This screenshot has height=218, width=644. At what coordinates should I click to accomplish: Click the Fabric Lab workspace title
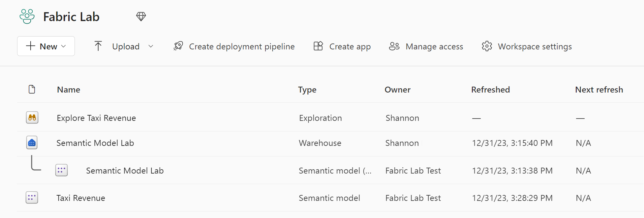click(x=71, y=17)
